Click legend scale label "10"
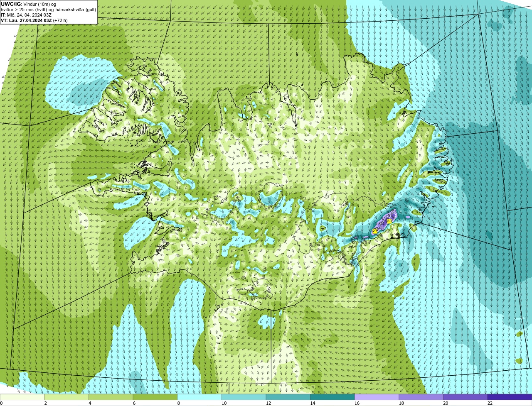This screenshot has width=532, height=406. coord(224,403)
